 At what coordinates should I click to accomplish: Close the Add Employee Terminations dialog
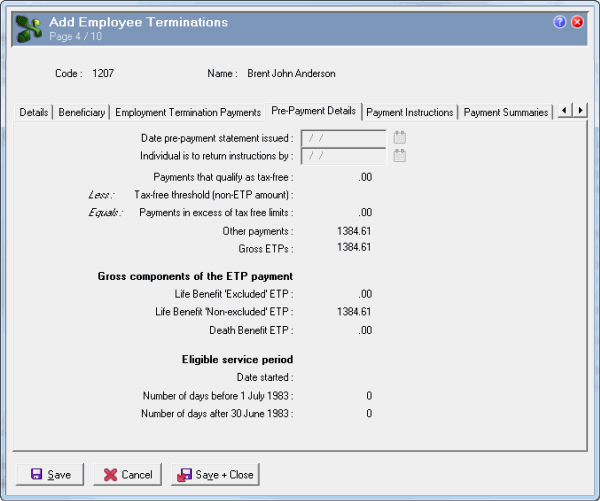click(577, 22)
